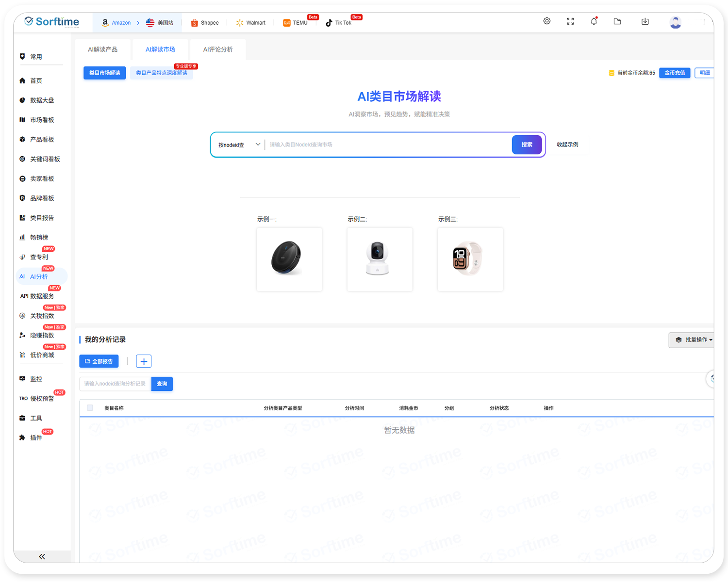Open the 按nodeid查 search type dropdown
The image size is (728, 582).
[238, 144]
